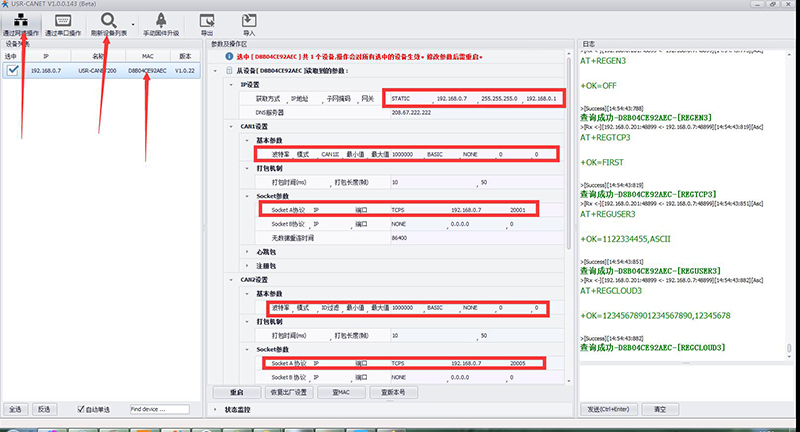Expand the 状态监控 status monitor section

pos(217,409)
